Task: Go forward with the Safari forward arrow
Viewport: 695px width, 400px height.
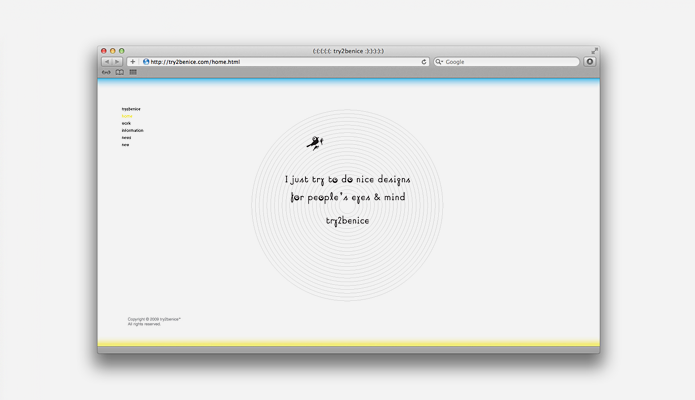Action: 117,62
